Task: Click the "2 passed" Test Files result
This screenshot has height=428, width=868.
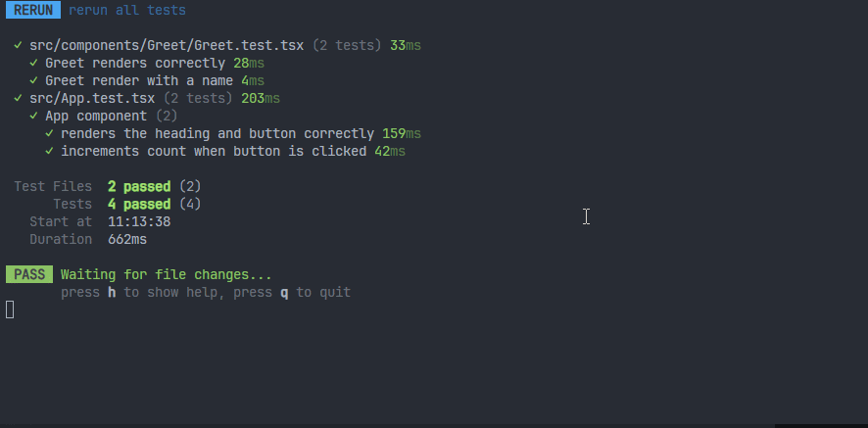Action: (x=139, y=186)
